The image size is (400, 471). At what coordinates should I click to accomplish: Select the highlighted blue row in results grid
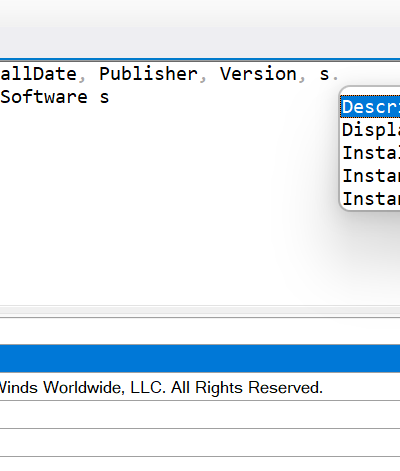(200, 358)
